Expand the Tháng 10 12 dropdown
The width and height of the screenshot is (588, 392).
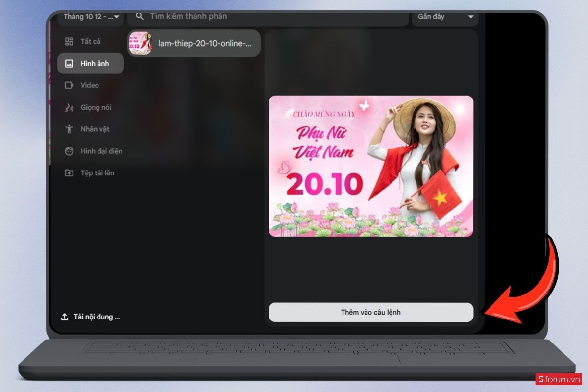91,18
